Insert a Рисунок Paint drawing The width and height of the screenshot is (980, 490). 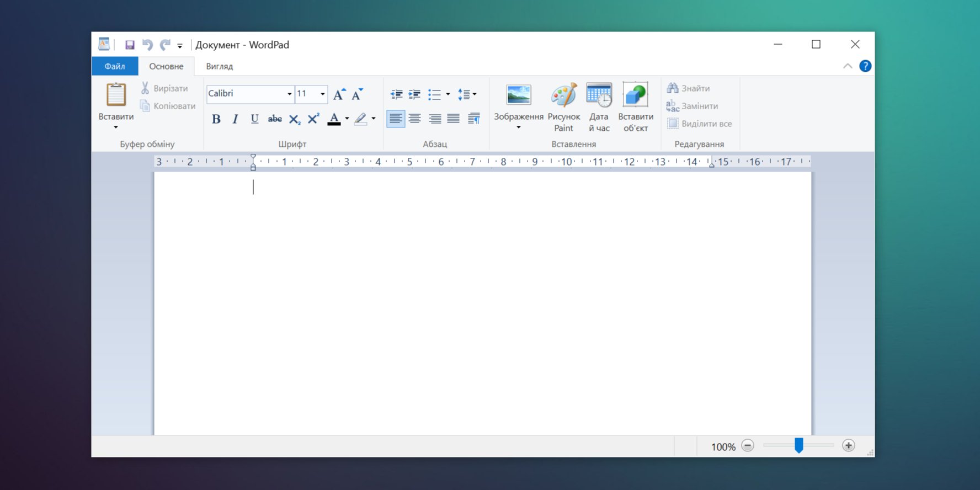click(564, 108)
